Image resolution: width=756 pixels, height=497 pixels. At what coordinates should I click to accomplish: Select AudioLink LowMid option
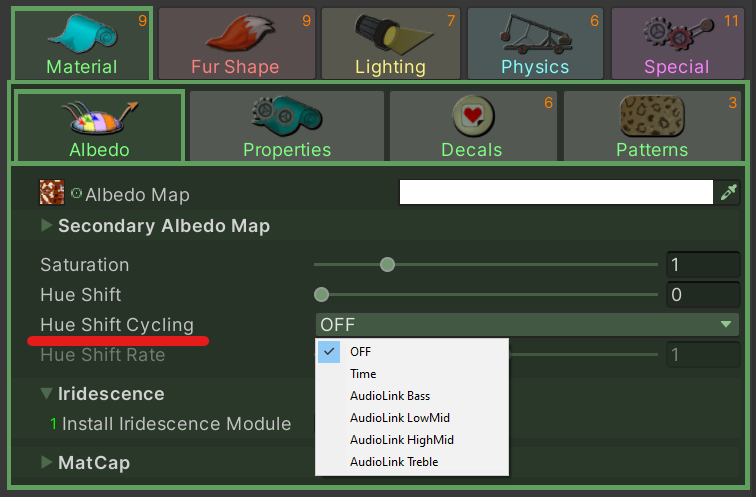point(412,417)
